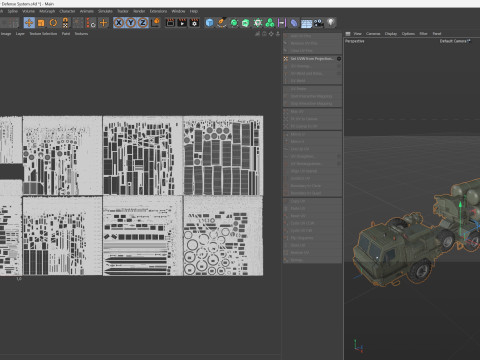480x360 pixels.
Task: Open Textures menu in UV editor
Action: click(81, 34)
